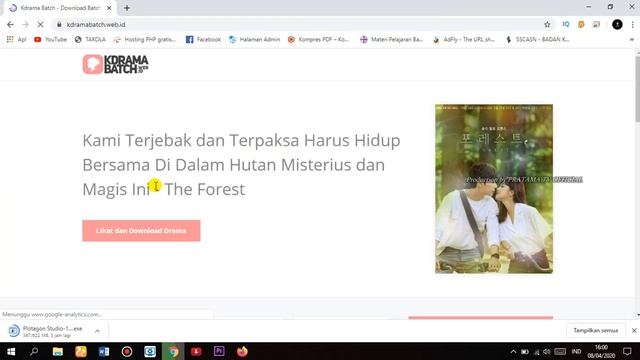Click the volume icon in system tray

[x=547, y=351]
